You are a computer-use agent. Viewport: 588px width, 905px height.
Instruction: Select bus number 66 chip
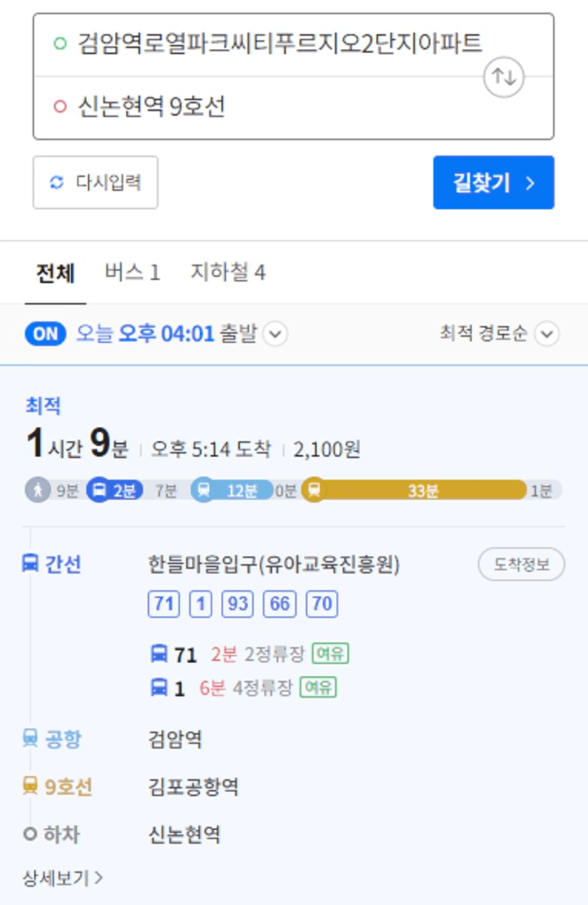279,604
